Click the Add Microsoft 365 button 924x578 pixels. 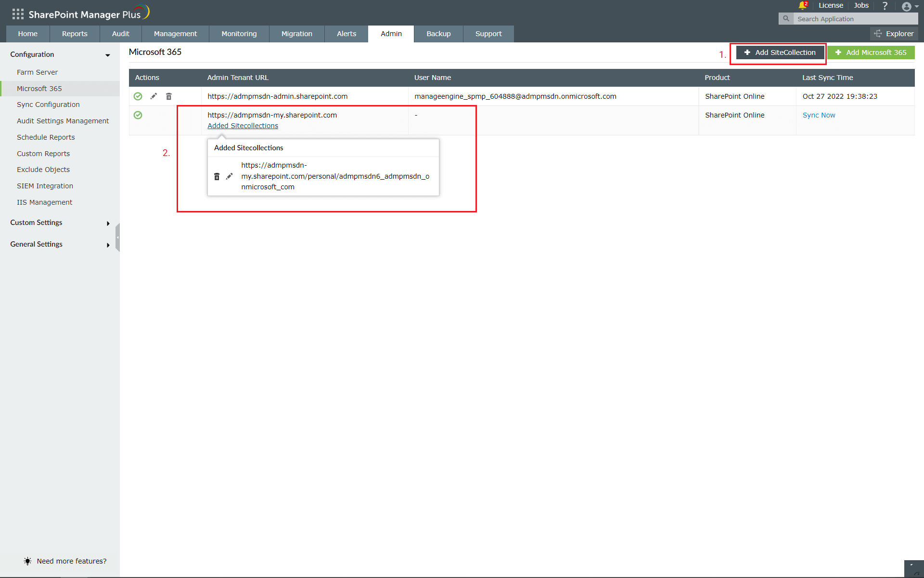tap(871, 53)
